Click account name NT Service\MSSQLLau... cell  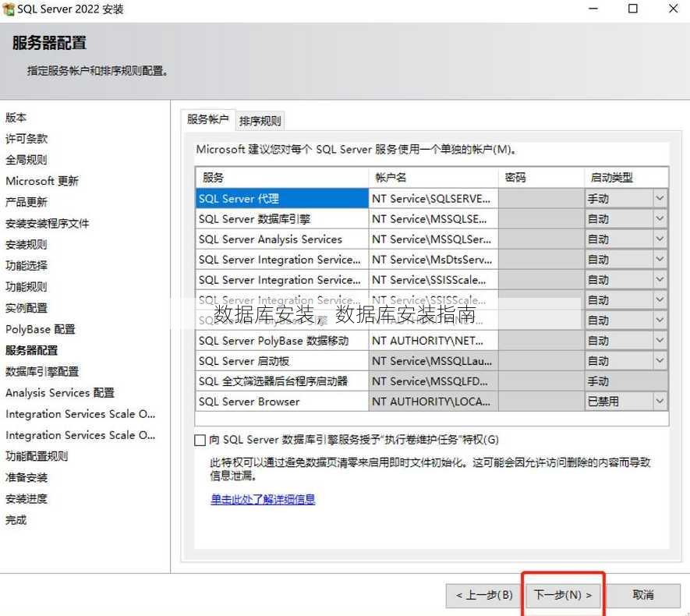(433, 361)
